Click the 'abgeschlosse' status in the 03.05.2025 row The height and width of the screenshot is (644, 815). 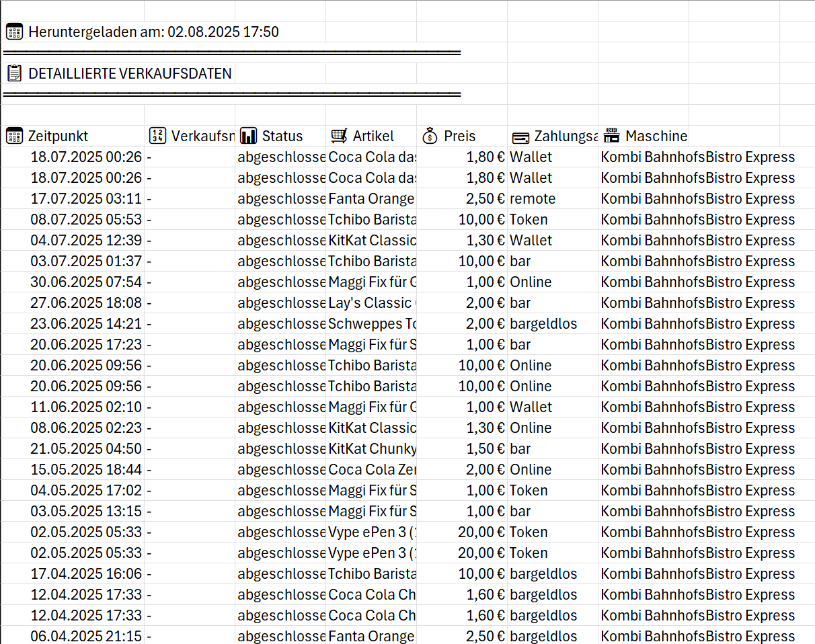[x=282, y=512]
